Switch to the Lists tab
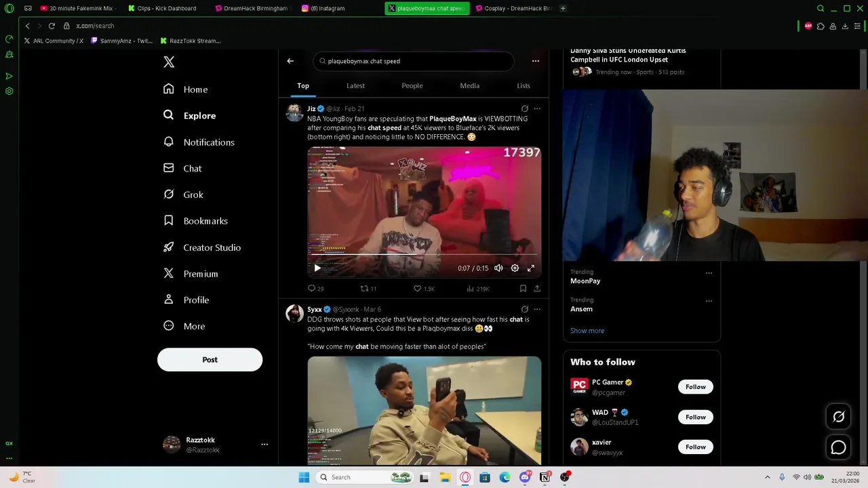This screenshot has height=488, width=868. (x=524, y=86)
